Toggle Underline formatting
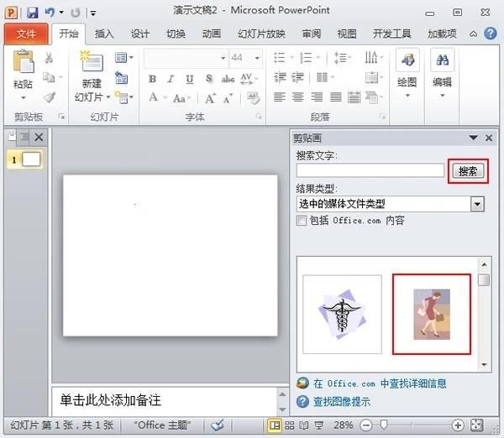Image resolution: width=504 pixels, height=438 pixels. coord(190,79)
